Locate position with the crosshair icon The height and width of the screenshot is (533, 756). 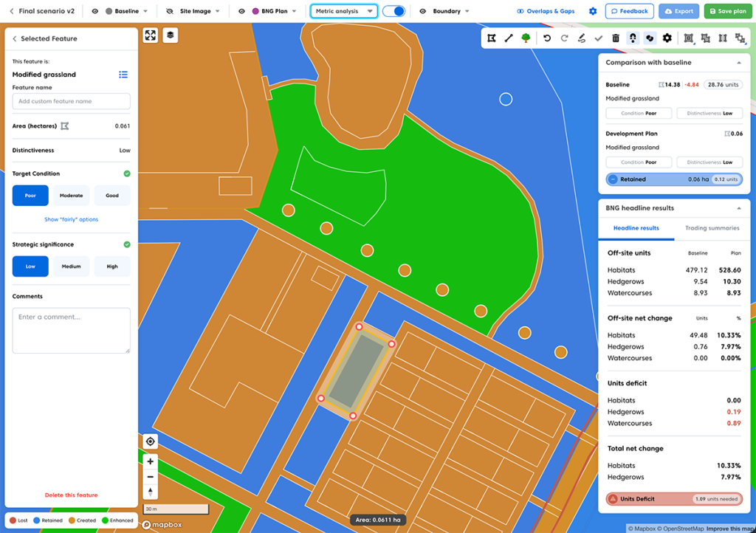pos(151,441)
